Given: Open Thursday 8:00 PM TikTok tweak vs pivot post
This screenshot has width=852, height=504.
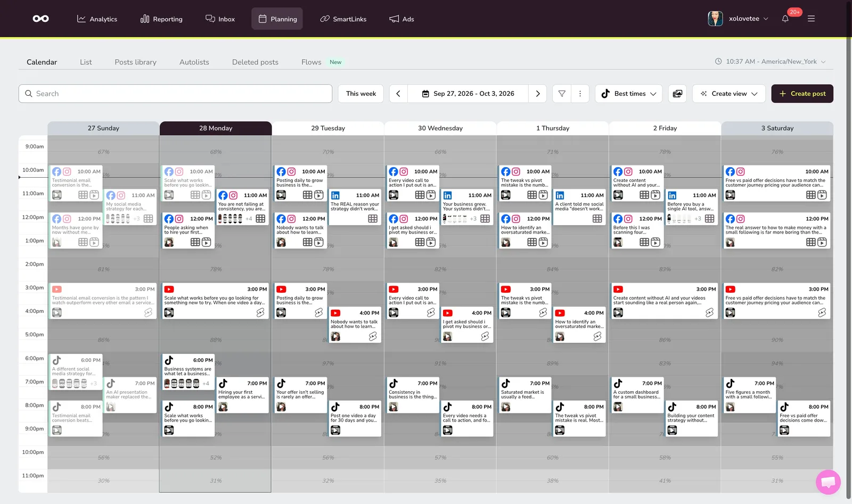Looking at the screenshot, I should (x=579, y=419).
